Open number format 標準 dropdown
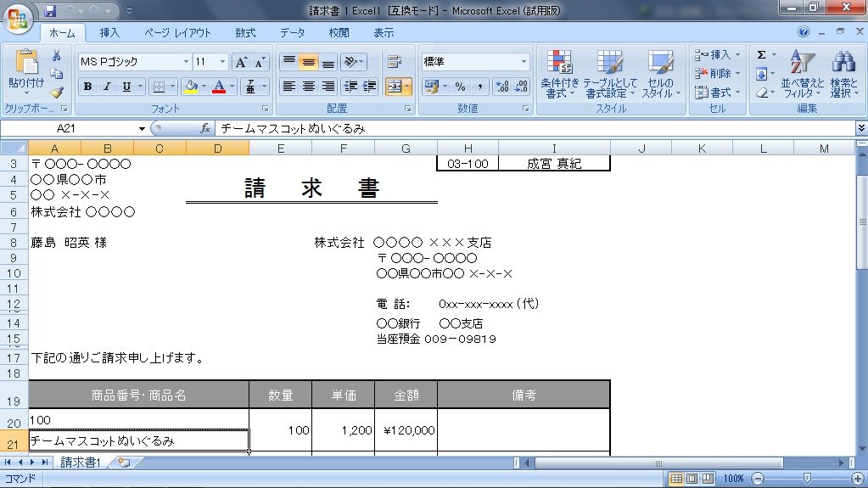The width and height of the screenshot is (868, 488). (524, 61)
